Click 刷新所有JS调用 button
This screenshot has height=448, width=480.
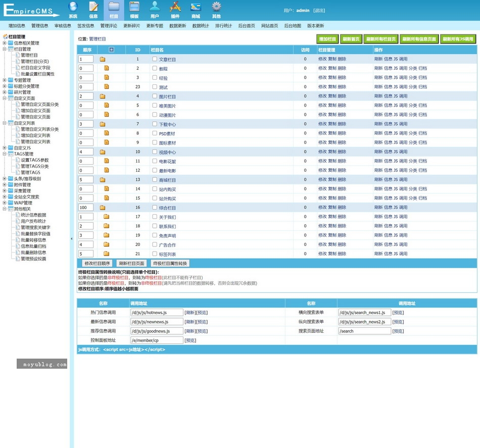point(458,39)
